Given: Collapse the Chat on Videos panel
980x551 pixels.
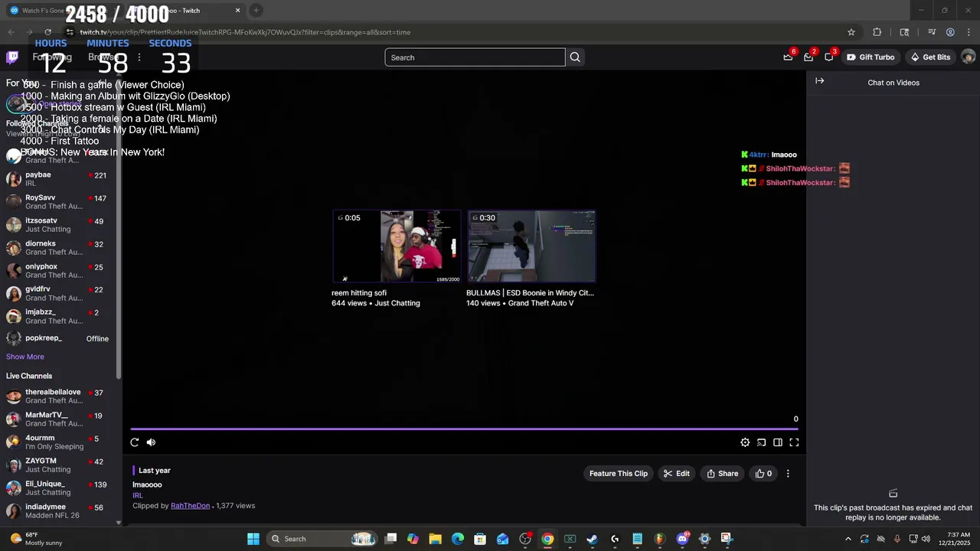Looking at the screenshot, I should (x=820, y=81).
